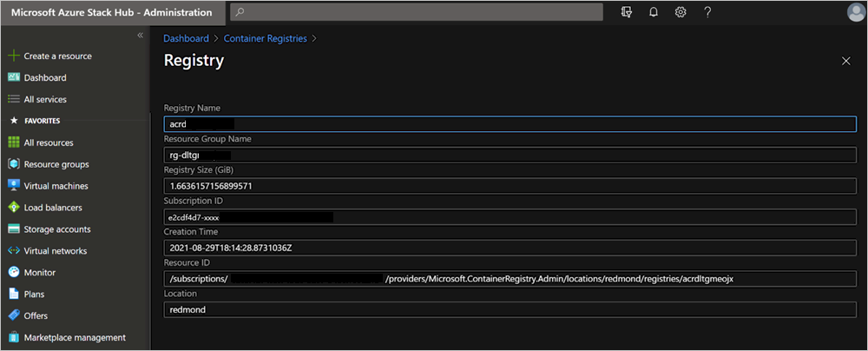Open the user account avatar
Screen dimensions: 868x351
pyautogui.click(x=857, y=12)
